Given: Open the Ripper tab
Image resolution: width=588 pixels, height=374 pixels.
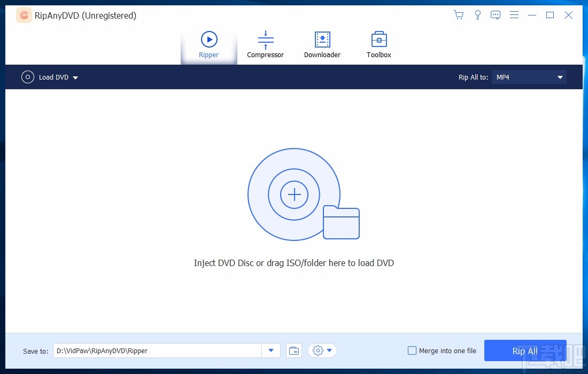Looking at the screenshot, I should point(209,45).
